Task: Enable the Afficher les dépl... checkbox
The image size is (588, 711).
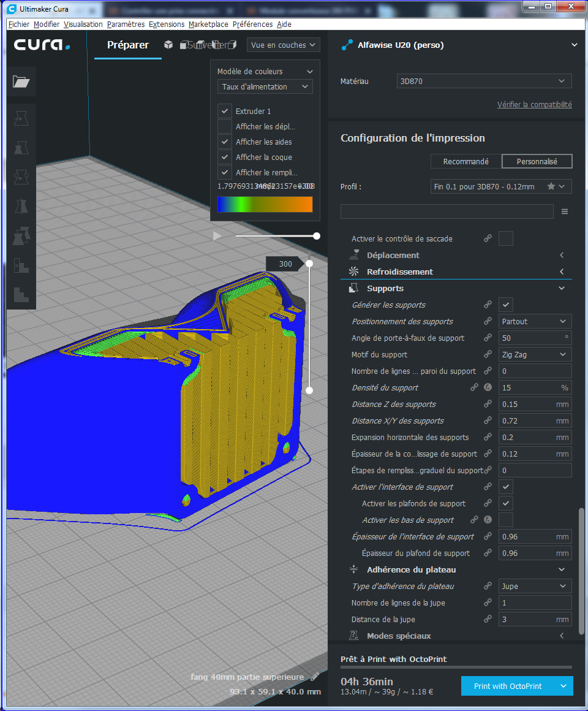Action: [x=225, y=126]
